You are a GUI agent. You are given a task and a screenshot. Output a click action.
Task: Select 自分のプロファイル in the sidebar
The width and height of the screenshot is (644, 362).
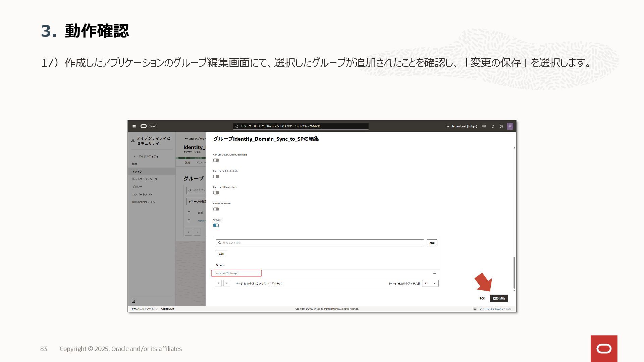point(144,202)
